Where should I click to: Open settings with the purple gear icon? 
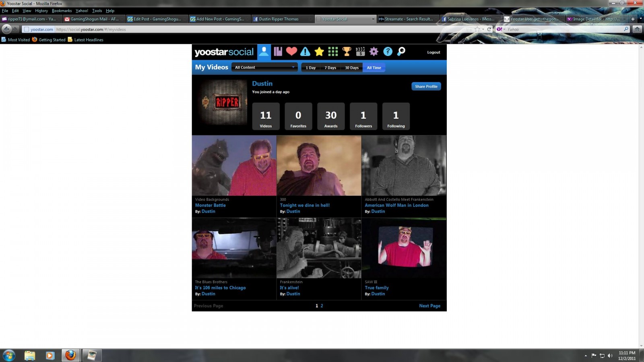(374, 51)
